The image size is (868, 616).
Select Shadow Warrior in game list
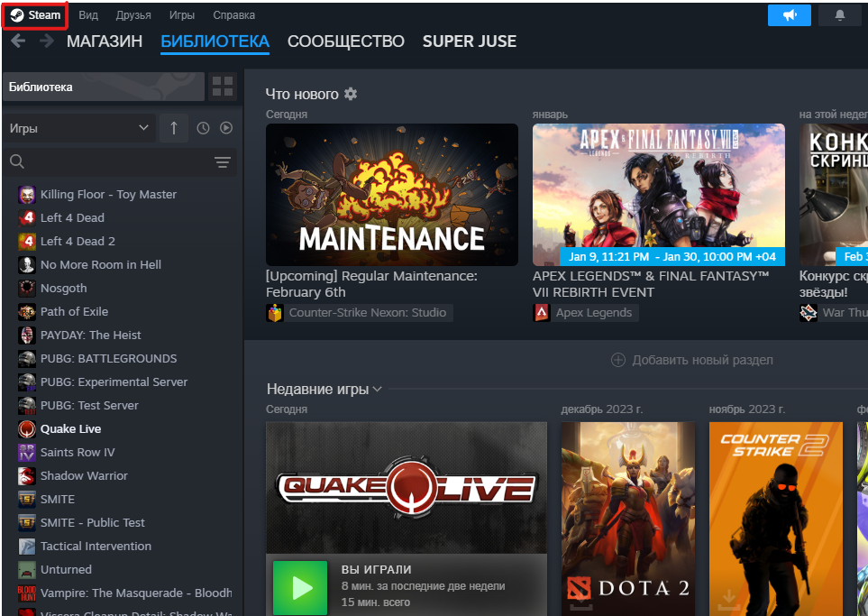click(84, 476)
